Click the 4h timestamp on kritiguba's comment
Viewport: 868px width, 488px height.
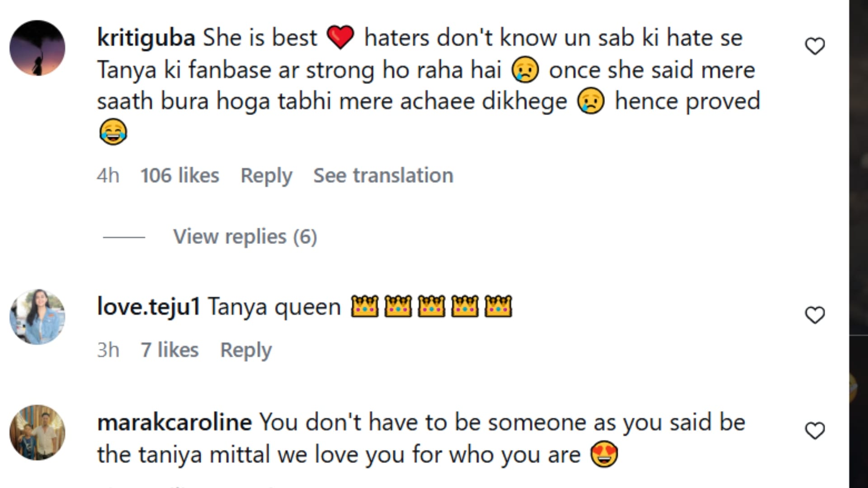click(108, 175)
